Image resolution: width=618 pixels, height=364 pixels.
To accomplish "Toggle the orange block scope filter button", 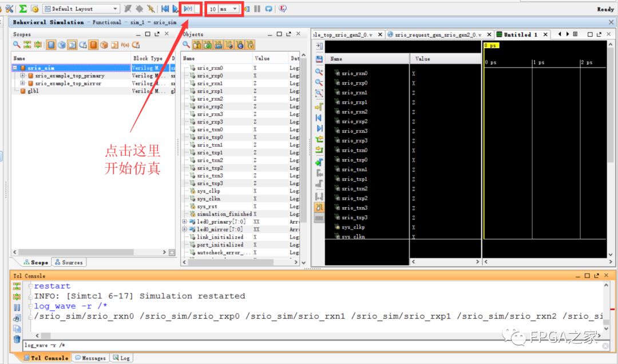I will pos(93,45).
